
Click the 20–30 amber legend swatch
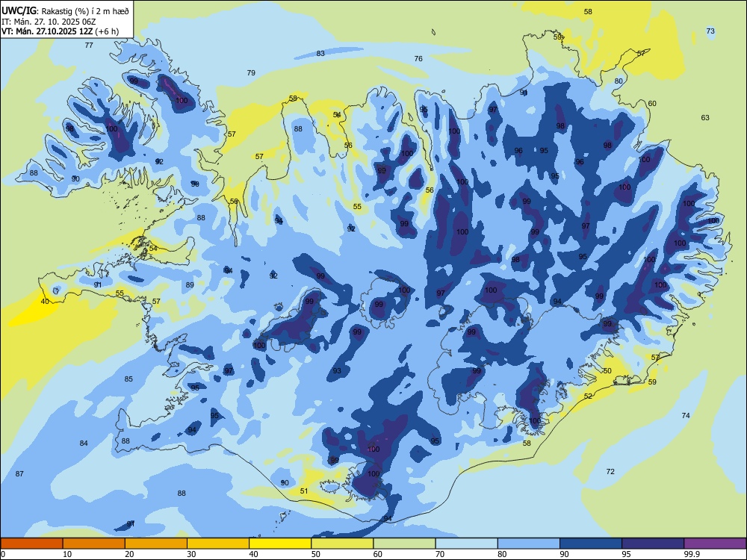(156, 544)
